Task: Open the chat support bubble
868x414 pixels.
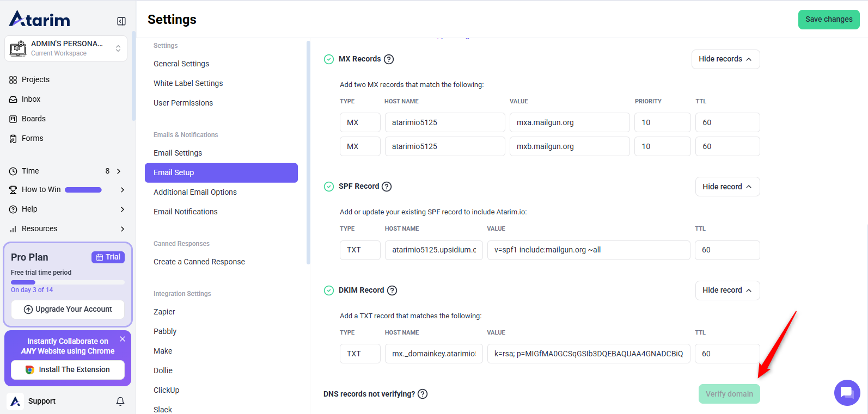Action: coord(847,392)
